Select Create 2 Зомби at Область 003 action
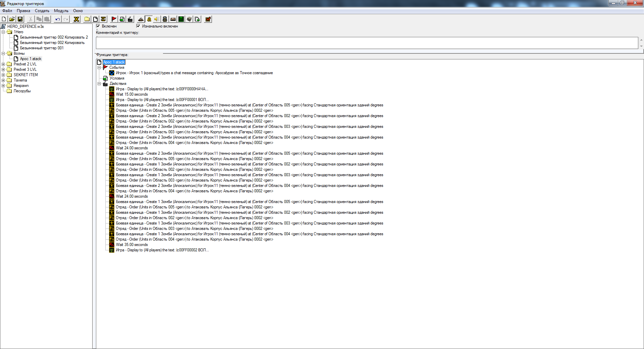 pyautogui.click(x=250, y=127)
